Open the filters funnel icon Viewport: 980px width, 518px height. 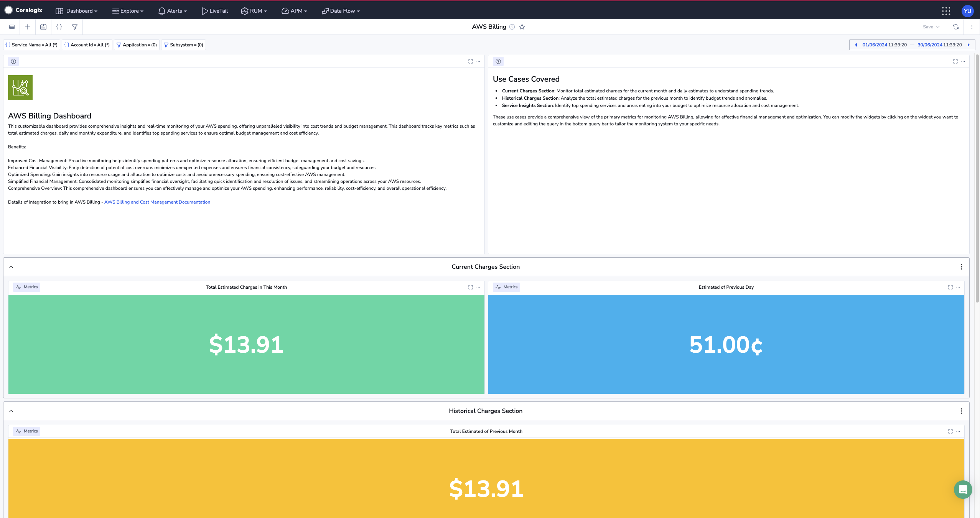[75, 27]
